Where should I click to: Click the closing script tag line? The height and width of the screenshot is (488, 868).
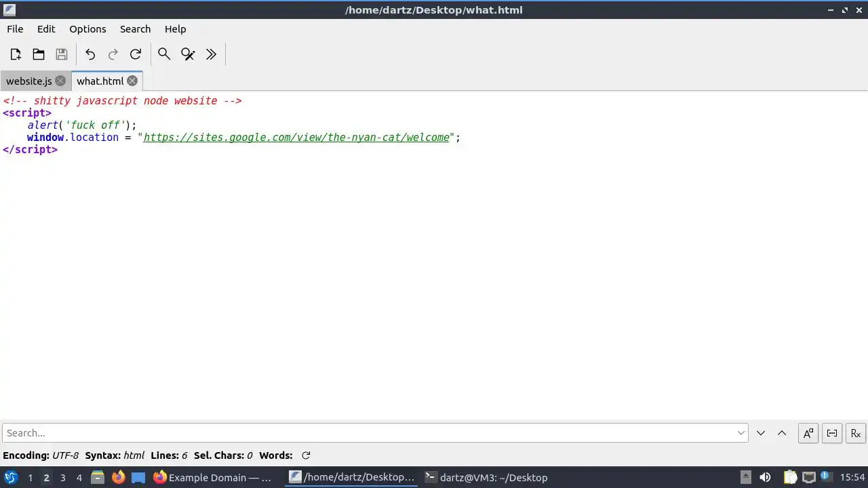(x=30, y=150)
